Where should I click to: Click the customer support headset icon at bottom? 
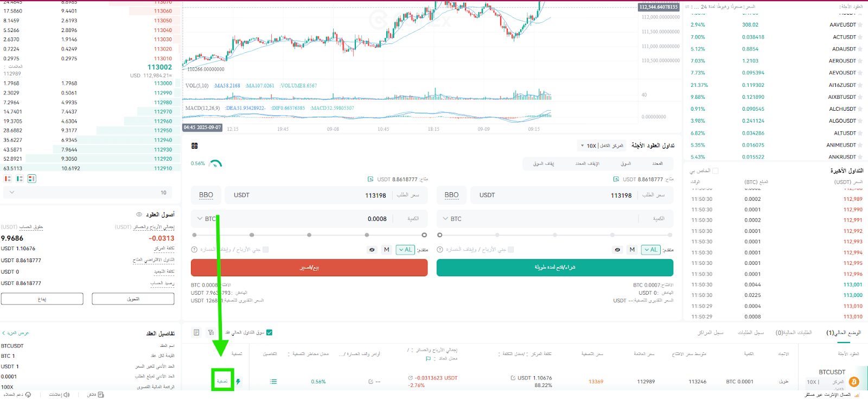click(28, 395)
